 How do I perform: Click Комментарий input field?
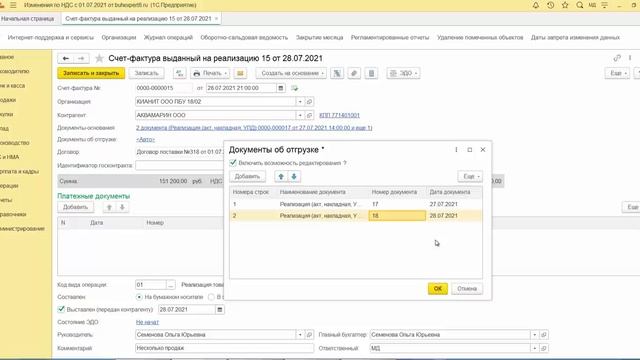pos(224,348)
